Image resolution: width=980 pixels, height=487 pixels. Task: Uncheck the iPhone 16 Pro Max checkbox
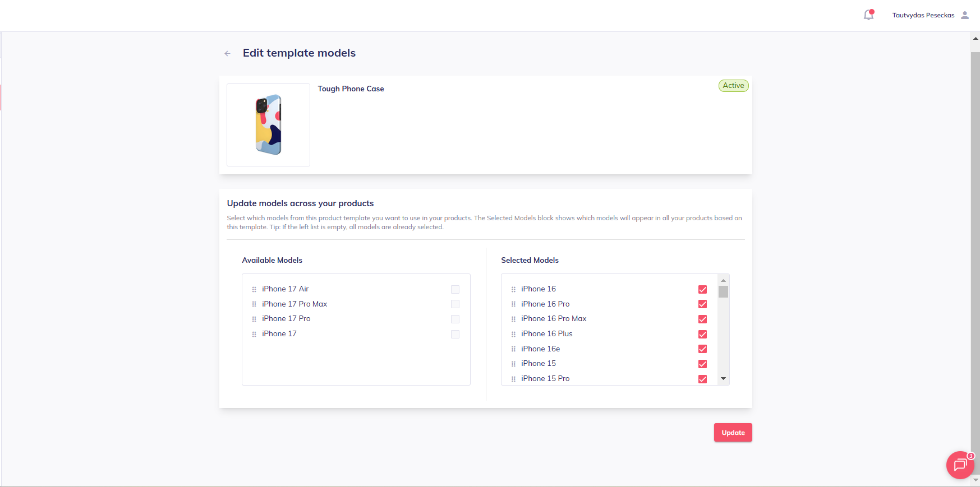(702, 319)
